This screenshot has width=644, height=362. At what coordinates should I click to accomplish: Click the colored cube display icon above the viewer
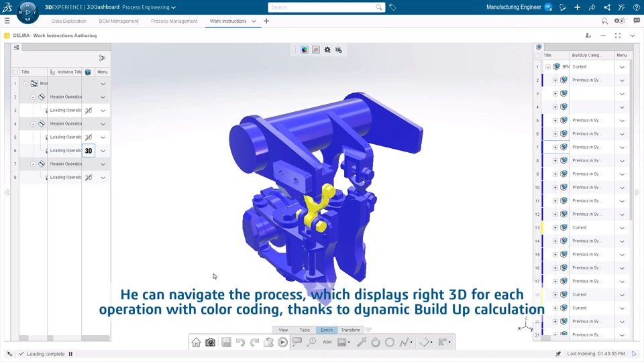[x=305, y=50]
